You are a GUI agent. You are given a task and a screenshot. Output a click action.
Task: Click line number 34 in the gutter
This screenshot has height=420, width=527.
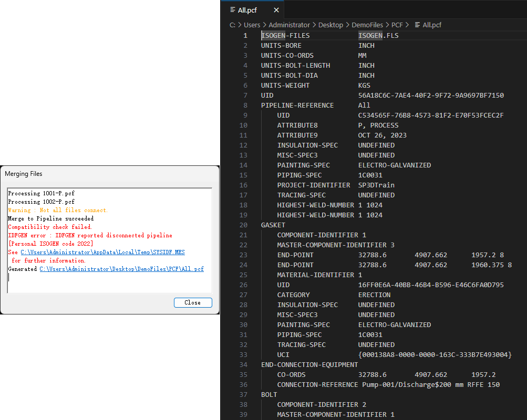click(x=243, y=365)
